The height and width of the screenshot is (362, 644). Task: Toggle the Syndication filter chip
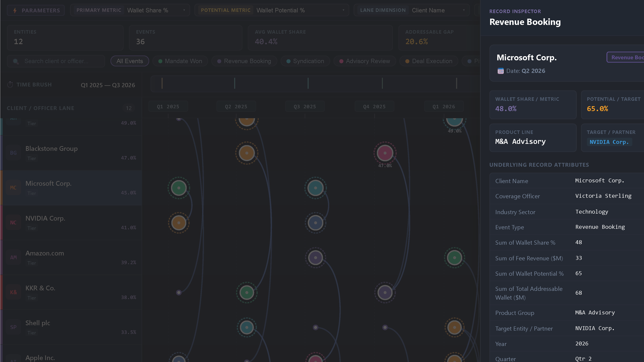pos(305,61)
